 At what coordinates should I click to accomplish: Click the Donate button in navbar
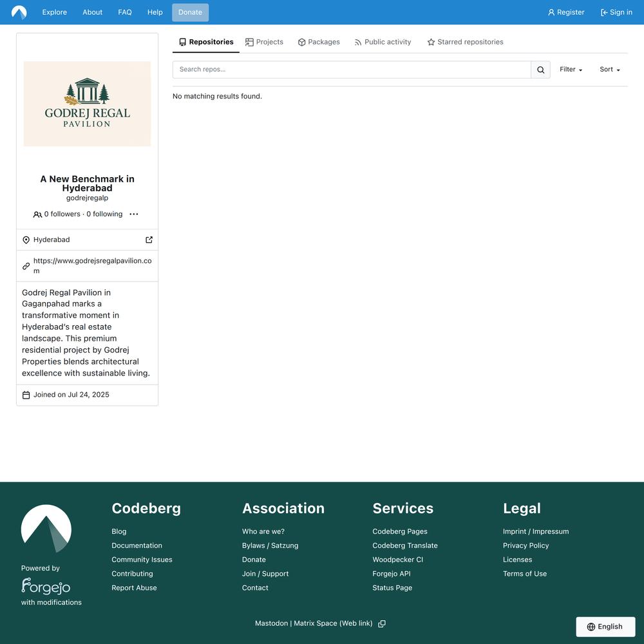(190, 12)
